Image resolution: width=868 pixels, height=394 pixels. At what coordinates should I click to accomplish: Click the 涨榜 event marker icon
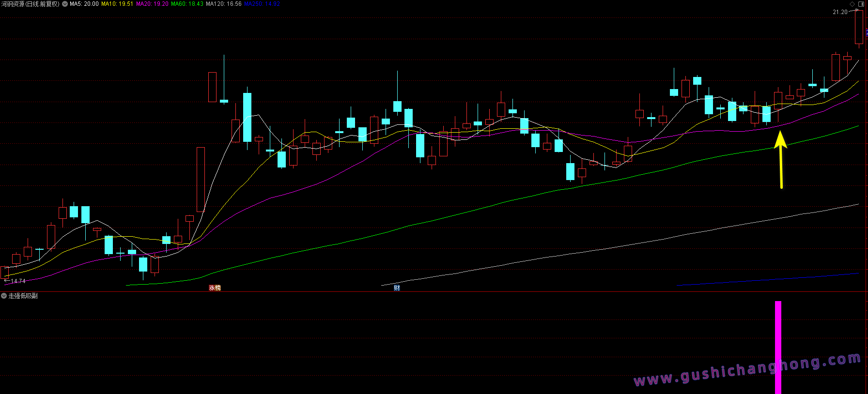click(x=215, y=288)
